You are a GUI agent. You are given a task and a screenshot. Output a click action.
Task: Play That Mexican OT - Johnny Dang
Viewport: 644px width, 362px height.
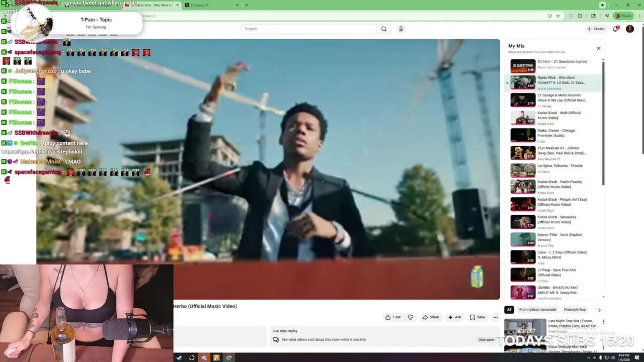point(553,153)
